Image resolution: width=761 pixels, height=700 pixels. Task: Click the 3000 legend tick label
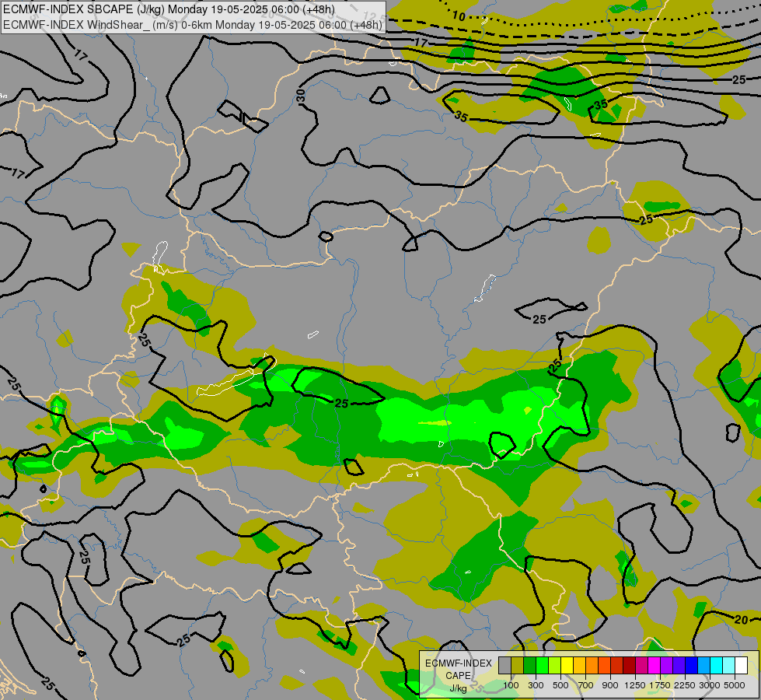(710, 685)
